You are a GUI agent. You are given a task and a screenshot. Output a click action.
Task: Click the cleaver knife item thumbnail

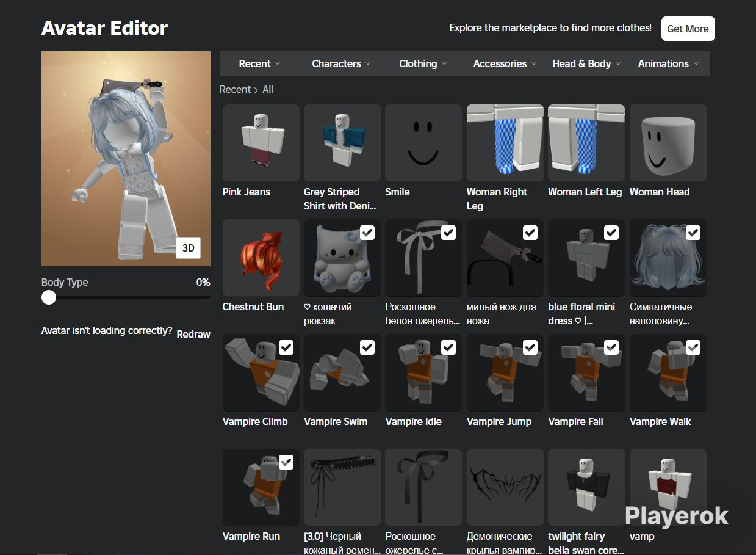pyautogui.click(x=505, y=258)
